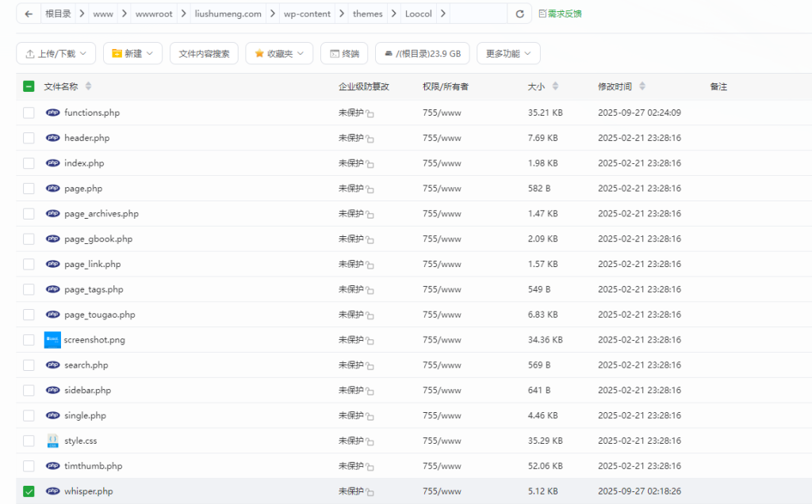Check the box for index.php
This screenshot has height=504, width=812.
[x=29, y=163]
